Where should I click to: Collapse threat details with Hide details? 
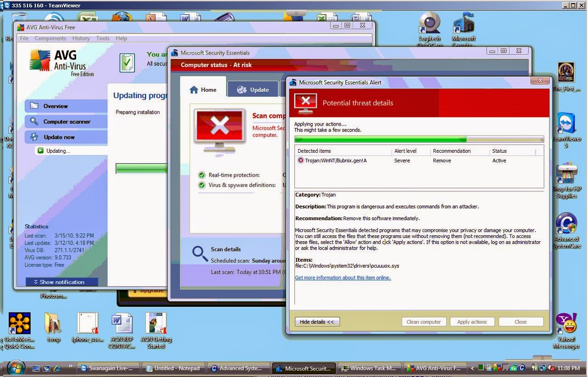tap(317, 322)
